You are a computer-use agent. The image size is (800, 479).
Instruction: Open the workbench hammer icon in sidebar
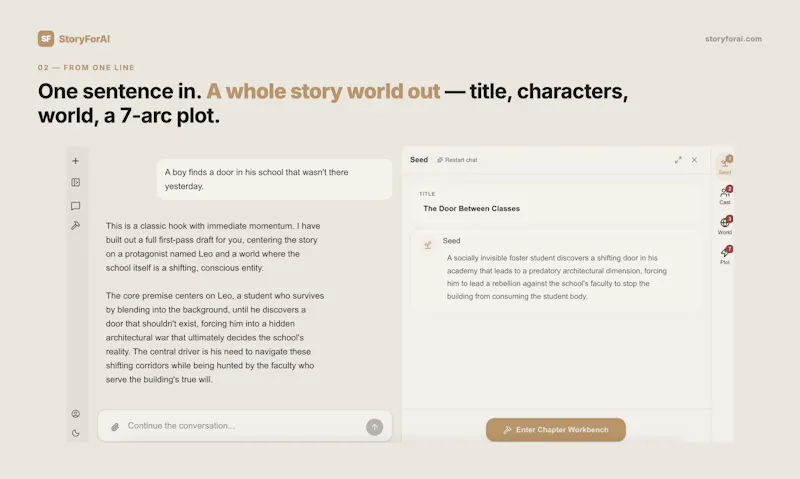(x=76, y=225)
